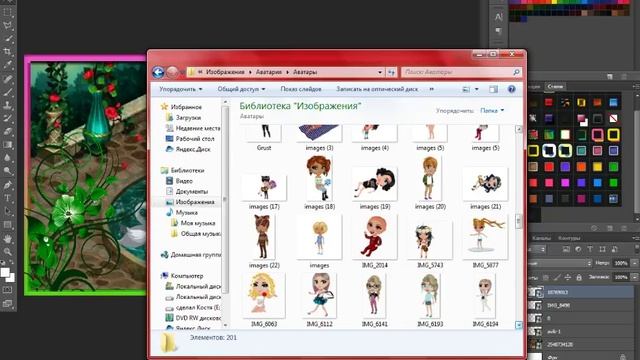Switch to the Каналы tab
640x360 pixels.
pos(541,238)
